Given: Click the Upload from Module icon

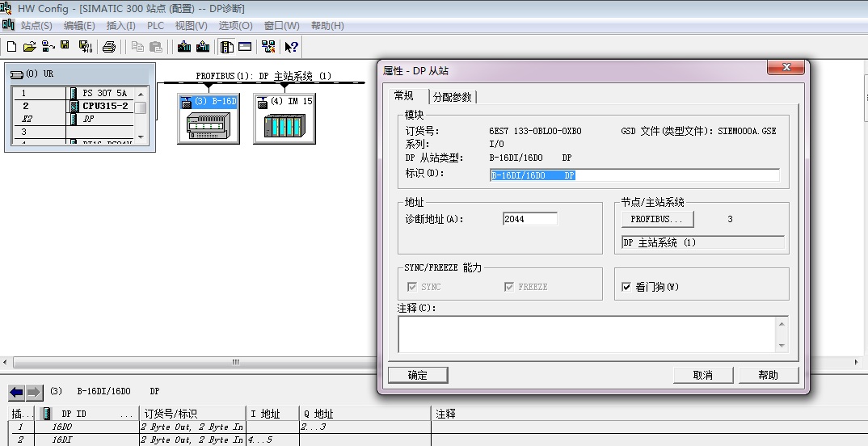Looking at the screenshot, I should (203, 47).
